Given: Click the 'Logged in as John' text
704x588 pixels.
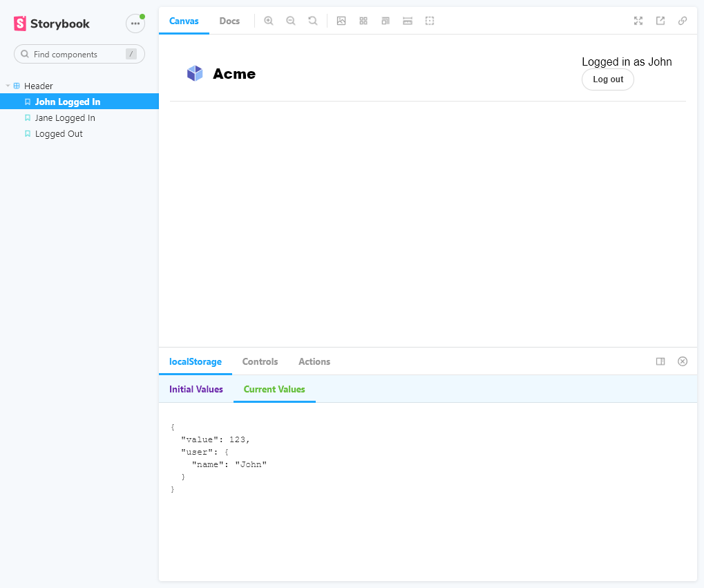Looking at the screenshot, I should pyautogui.click(x=627, y=62).
